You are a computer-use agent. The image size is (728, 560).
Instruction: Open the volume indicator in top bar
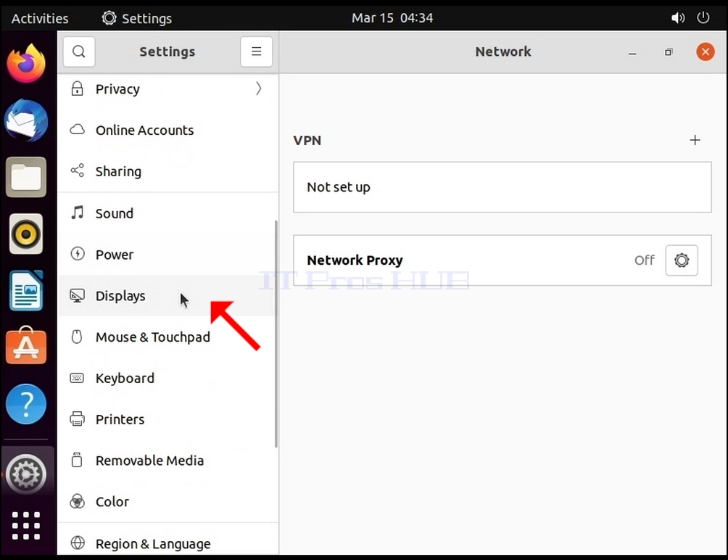[x=677, y=18]
